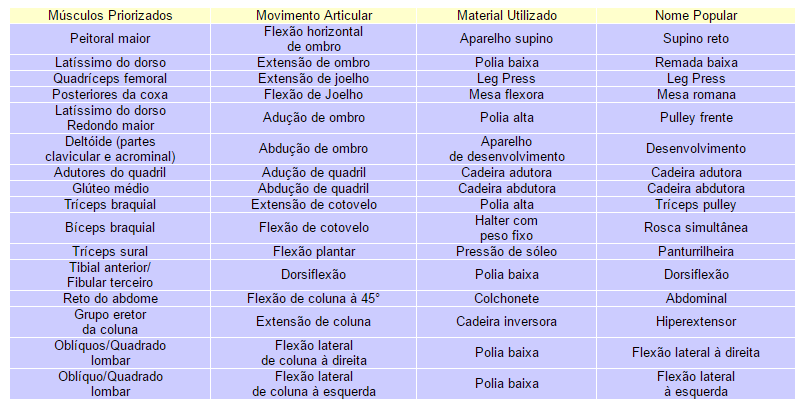Select the "Glúteo médio" cell

pos(110,188)
